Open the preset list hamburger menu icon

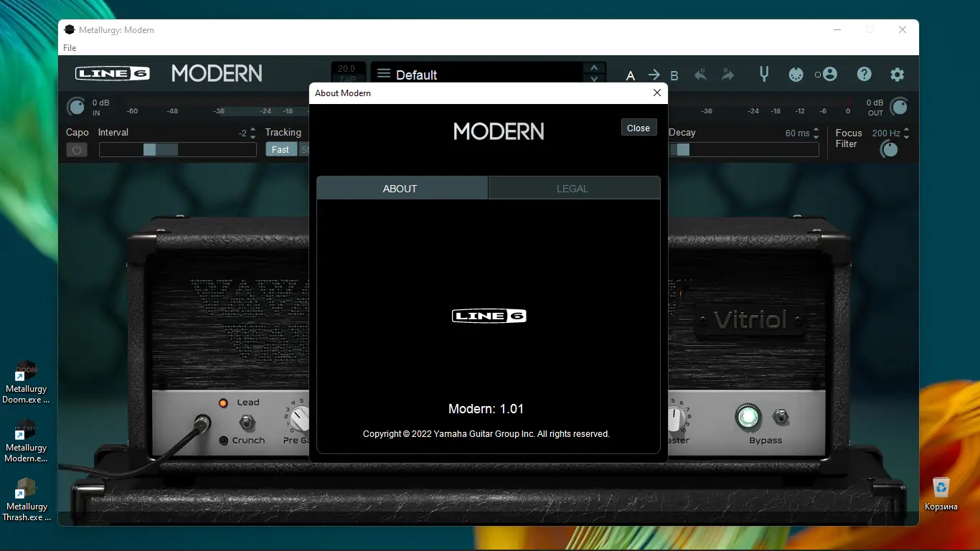click(x=384, y=74)
